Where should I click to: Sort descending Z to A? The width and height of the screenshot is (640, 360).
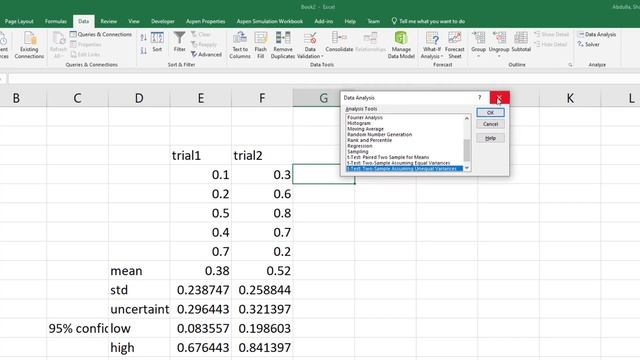tap(143, 51)
